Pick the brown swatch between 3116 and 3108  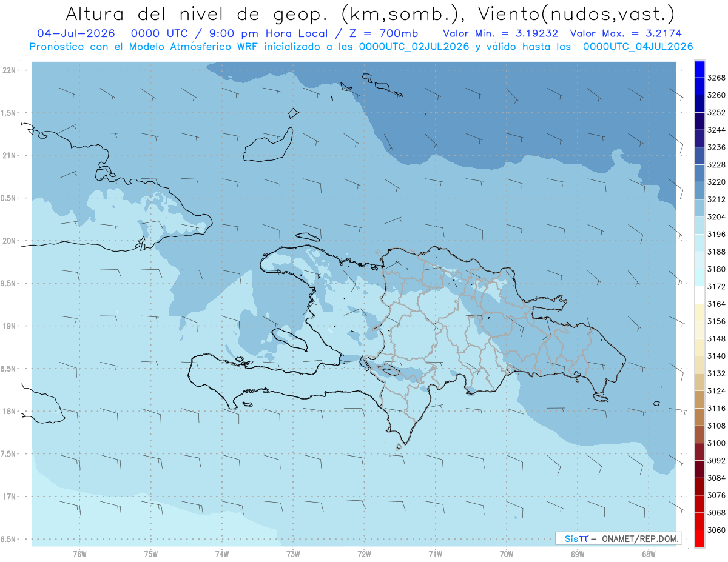click(699, 417)
